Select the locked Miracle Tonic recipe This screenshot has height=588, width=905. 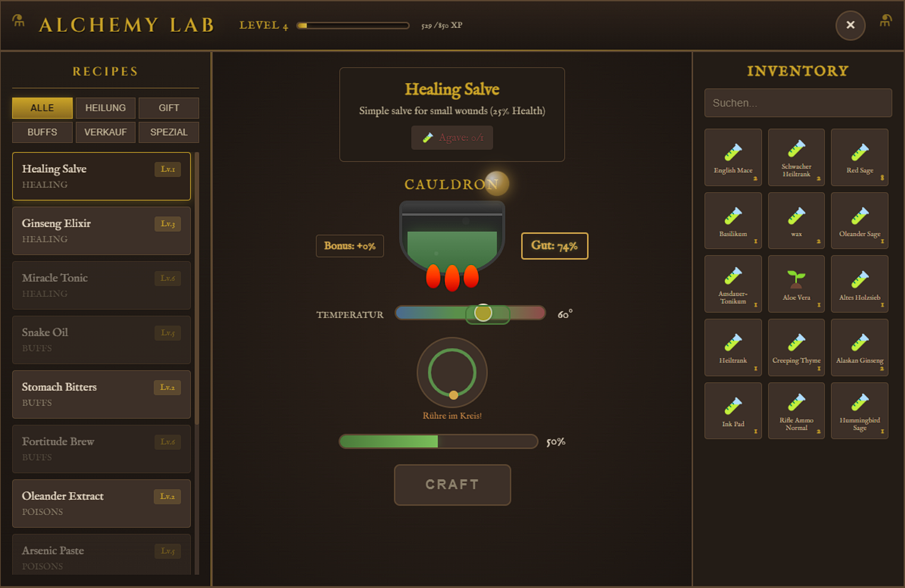(x=102, y=285)
